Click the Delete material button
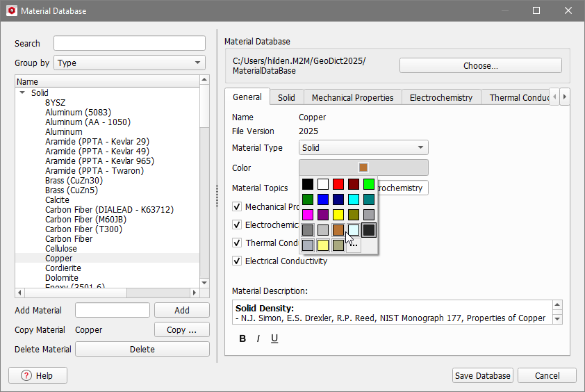This screenshot has height=392, width=585. [x=142, y=349]
